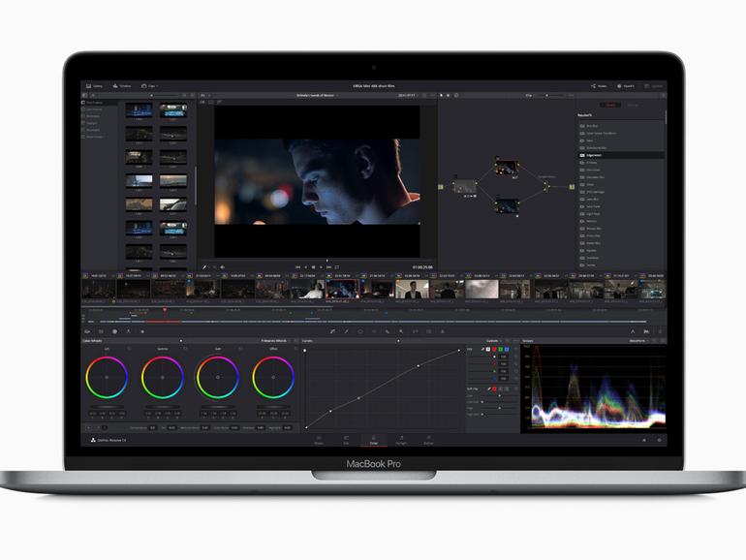Open the Clips dropdown in top bar

coord(150,86)
